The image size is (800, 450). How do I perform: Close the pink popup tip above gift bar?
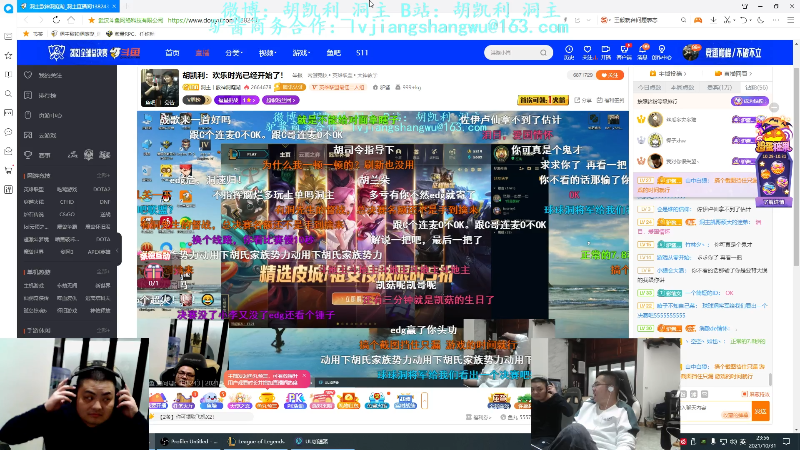point(305,376)
